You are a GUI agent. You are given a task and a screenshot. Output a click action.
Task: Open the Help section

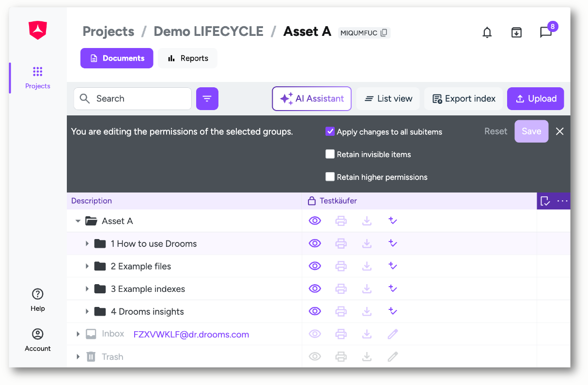coord(37,300)
